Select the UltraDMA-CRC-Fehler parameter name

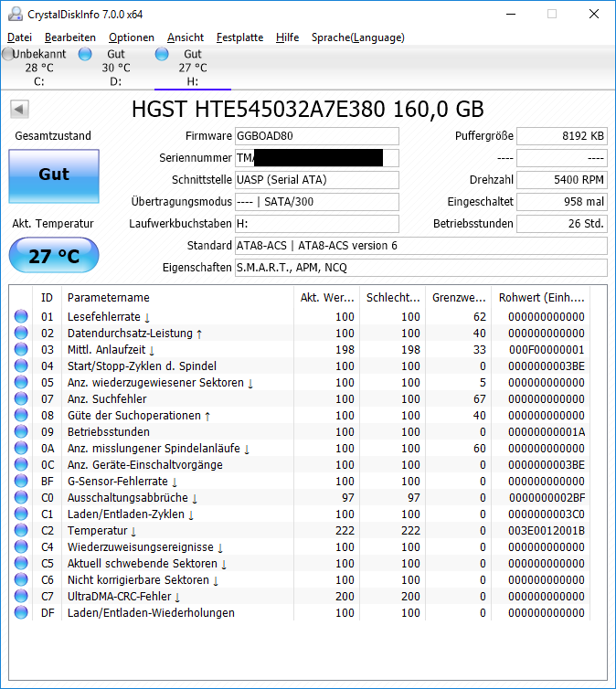[x=123, y=597]
